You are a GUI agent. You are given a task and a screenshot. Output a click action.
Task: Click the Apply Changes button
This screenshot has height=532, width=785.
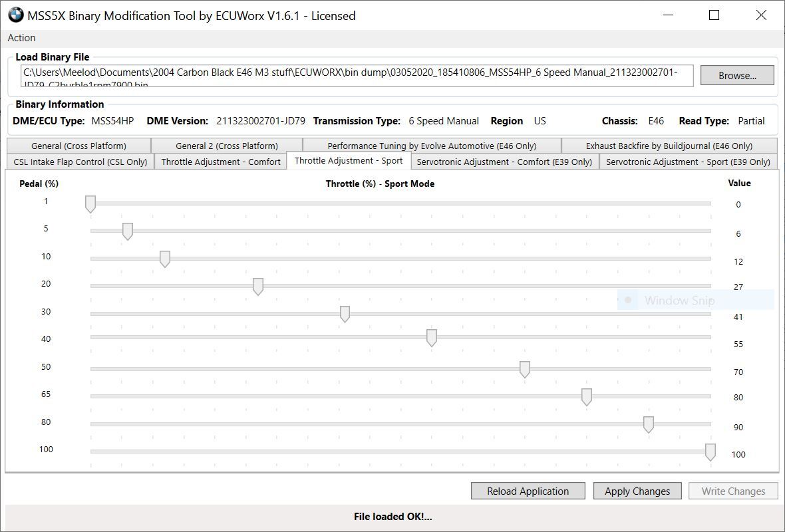[x=637, y=491]
